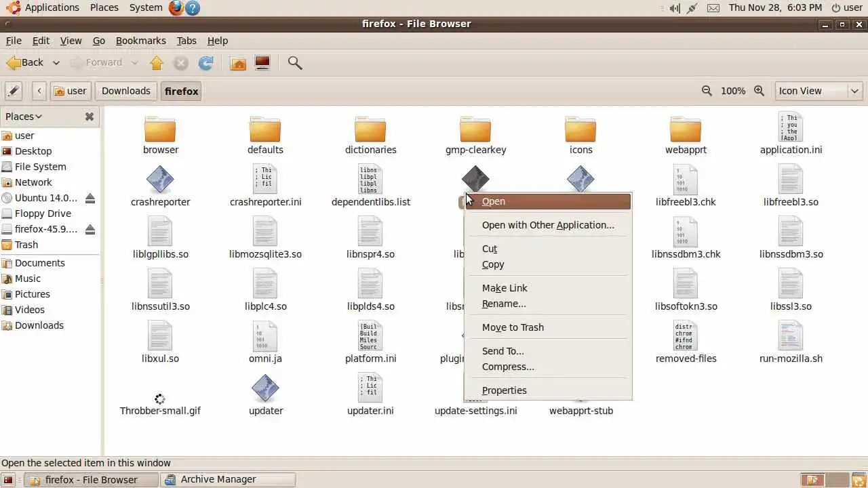Screen dimensions: 868x488
Task: Select the dependentlibs.list file
Action: point(370,186)
